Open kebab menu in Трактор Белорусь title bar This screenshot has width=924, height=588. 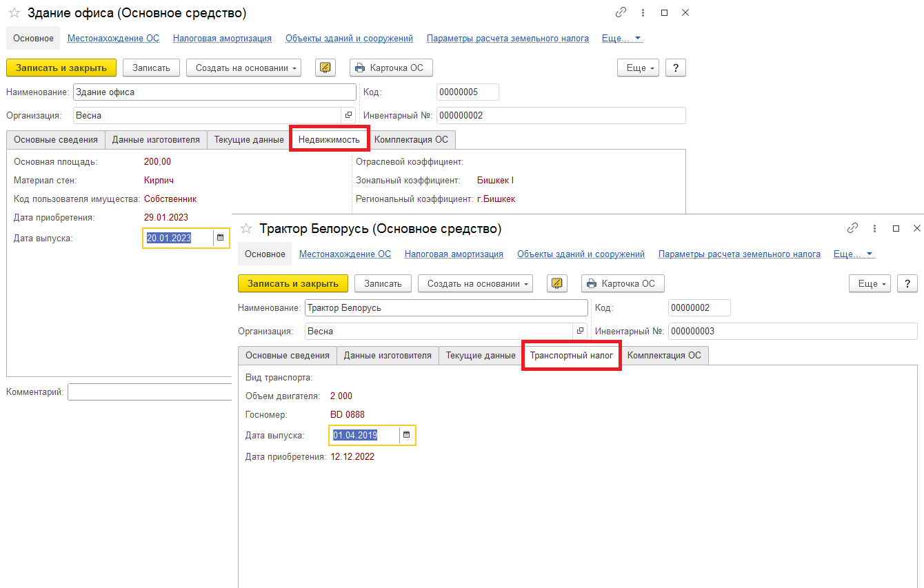875,228
